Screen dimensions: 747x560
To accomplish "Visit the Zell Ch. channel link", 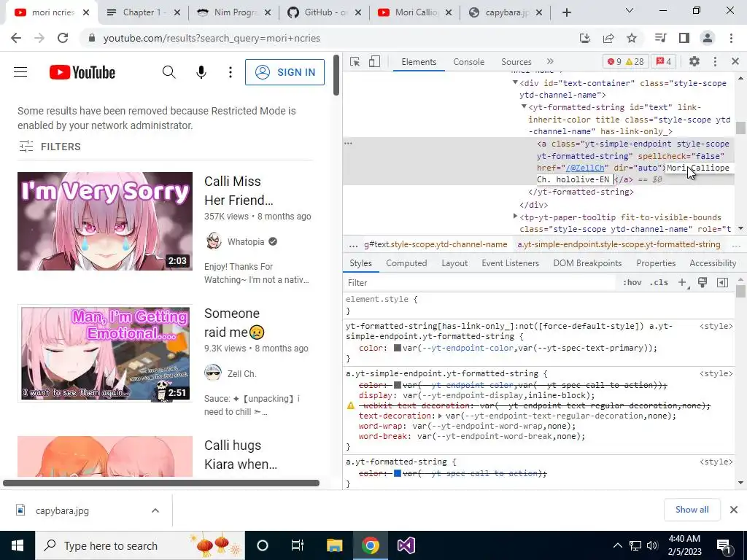I will 241,374.
